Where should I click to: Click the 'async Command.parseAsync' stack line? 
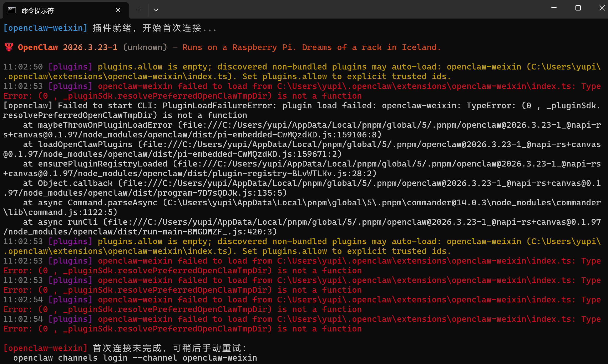click(x=98, y=202)
